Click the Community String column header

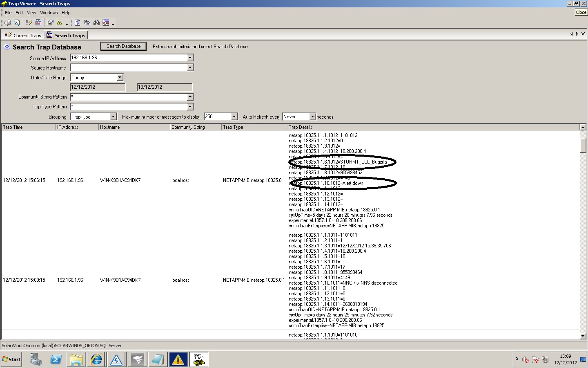pos(196,127)
